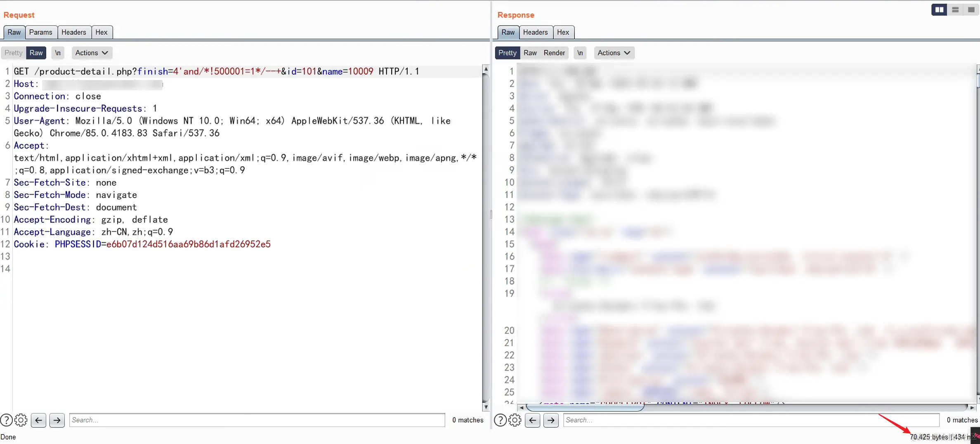Select Raw view in Response editor
This screenshot has width=980, height=444.
click(530, 53)
